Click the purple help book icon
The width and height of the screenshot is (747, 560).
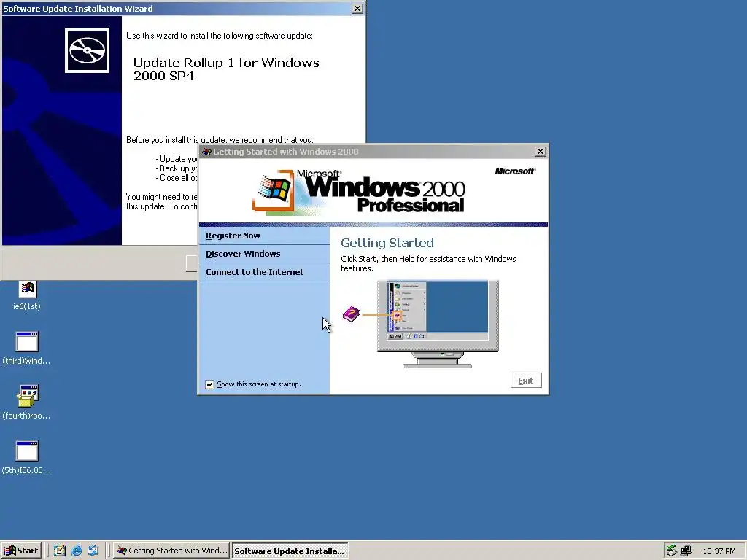click(351, 314)
